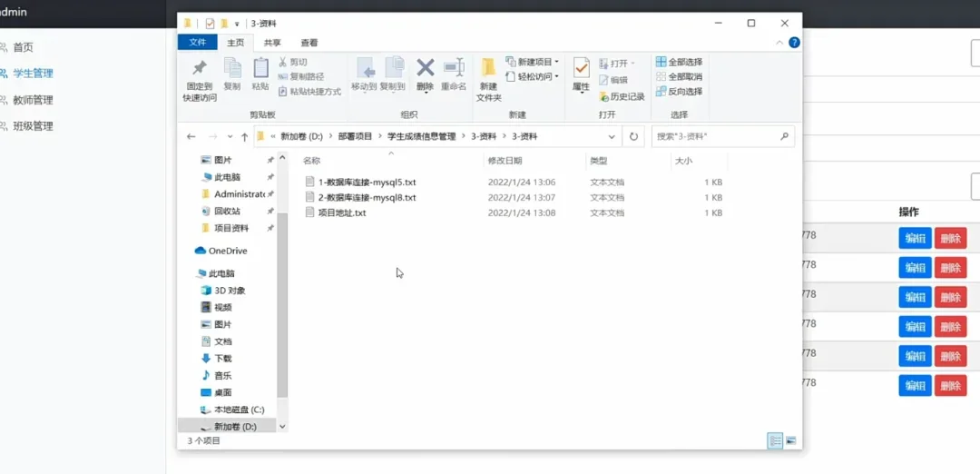Screen dimensions: 980x474
Task: Open file History in ribbon
Action: [x=622, y=97]
